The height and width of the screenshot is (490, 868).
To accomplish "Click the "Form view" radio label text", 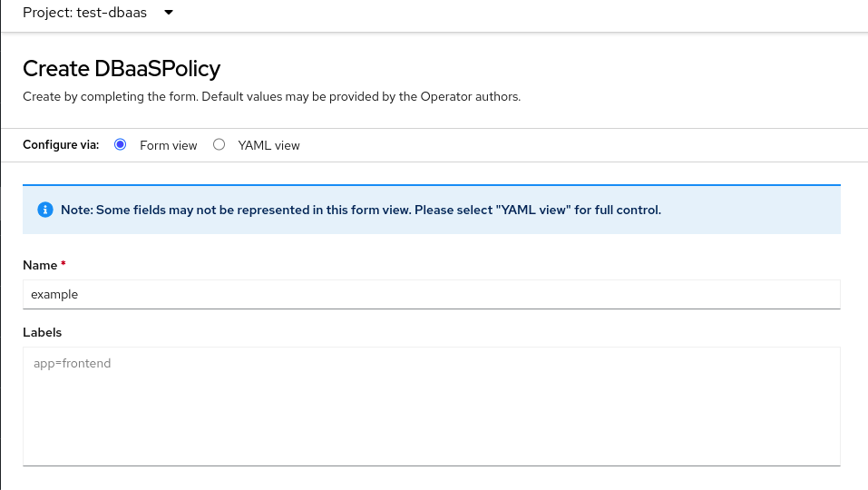I will pos(168,145).
